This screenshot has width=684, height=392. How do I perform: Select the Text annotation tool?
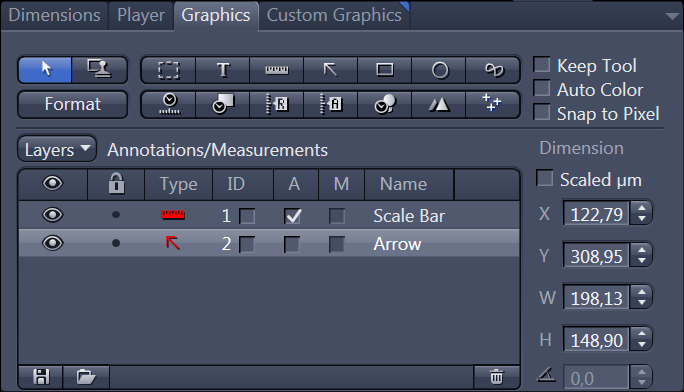click(x=223, y=70)
